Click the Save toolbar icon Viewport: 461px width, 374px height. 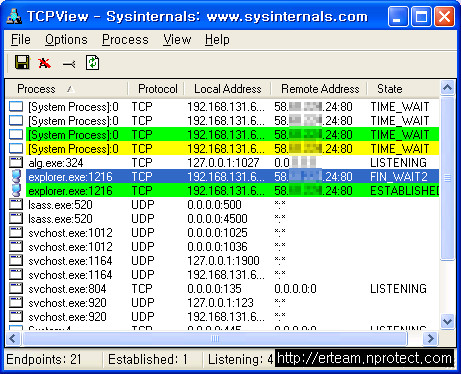coord(22,62)
